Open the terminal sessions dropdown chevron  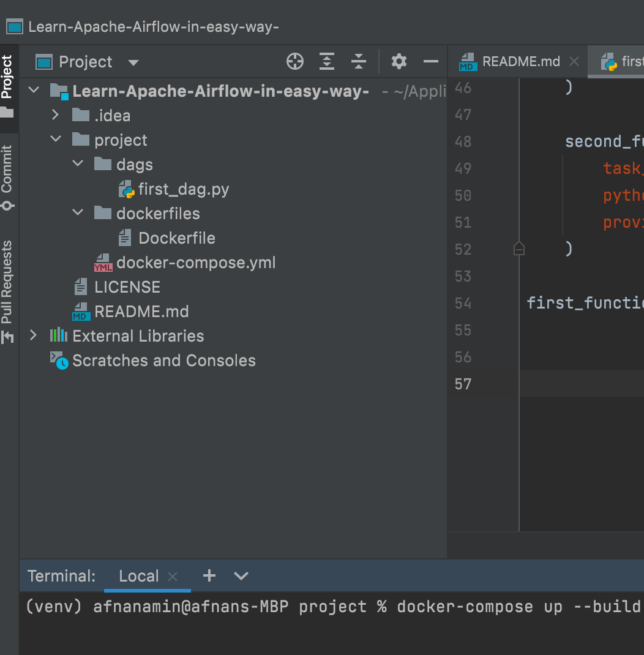(x=241, y=575)
